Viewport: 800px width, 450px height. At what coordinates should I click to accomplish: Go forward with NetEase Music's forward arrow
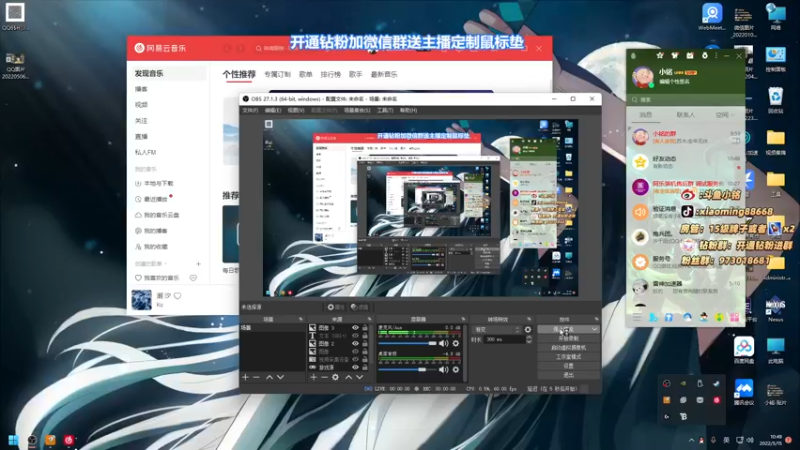pos(240,48)
